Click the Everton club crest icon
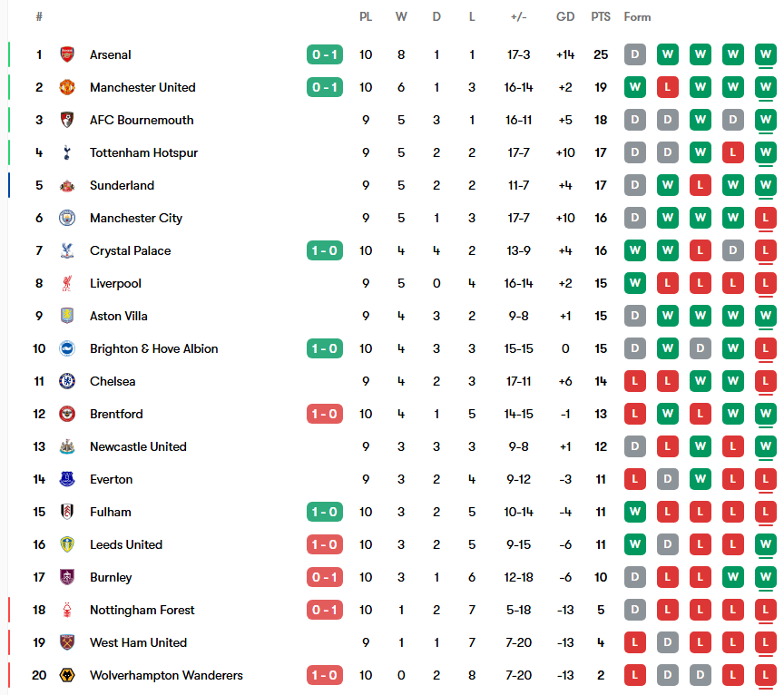784x695 pixels. point(67,479)
